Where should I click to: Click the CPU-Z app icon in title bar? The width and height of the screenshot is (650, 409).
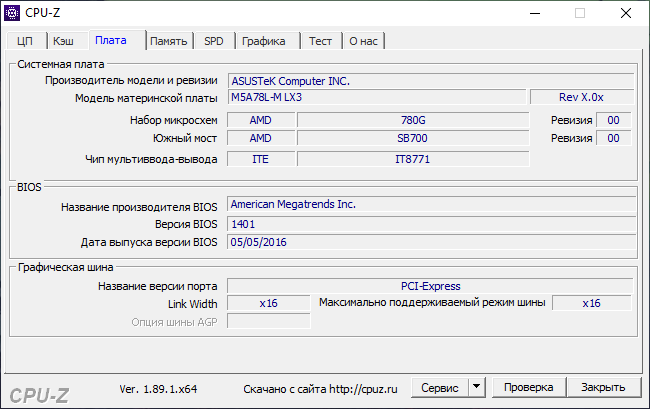pos(12,13)
